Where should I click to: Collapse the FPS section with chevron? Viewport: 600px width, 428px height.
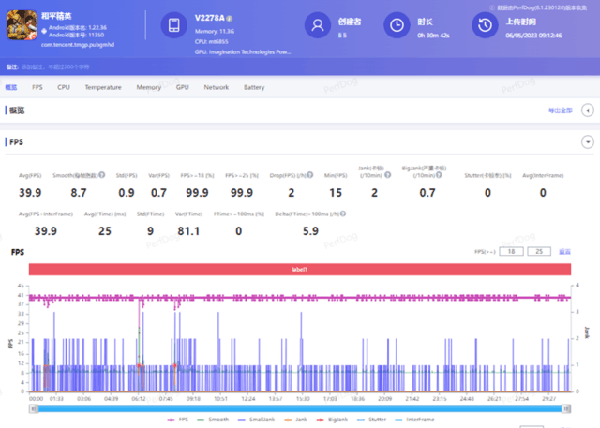click(587, 142)
